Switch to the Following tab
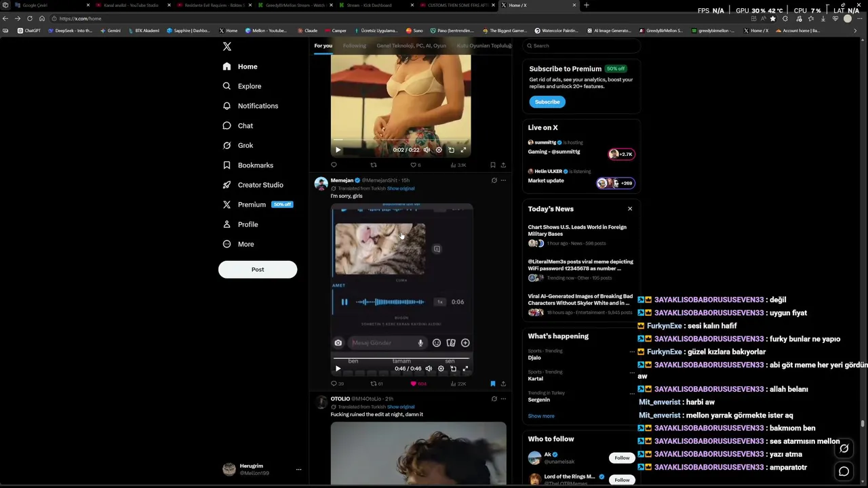 (354, 45)
